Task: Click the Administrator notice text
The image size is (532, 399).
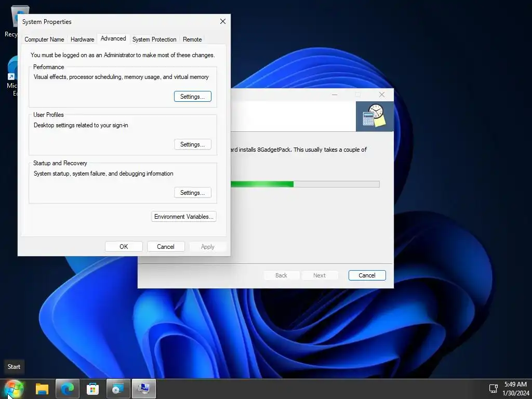Action: pos(123,55)
